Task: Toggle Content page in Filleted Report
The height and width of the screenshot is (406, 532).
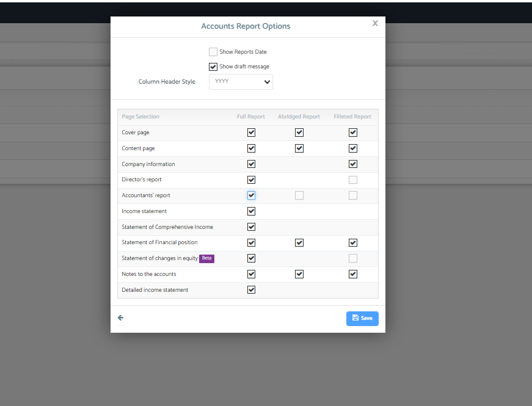Action: tap(353, 148)
